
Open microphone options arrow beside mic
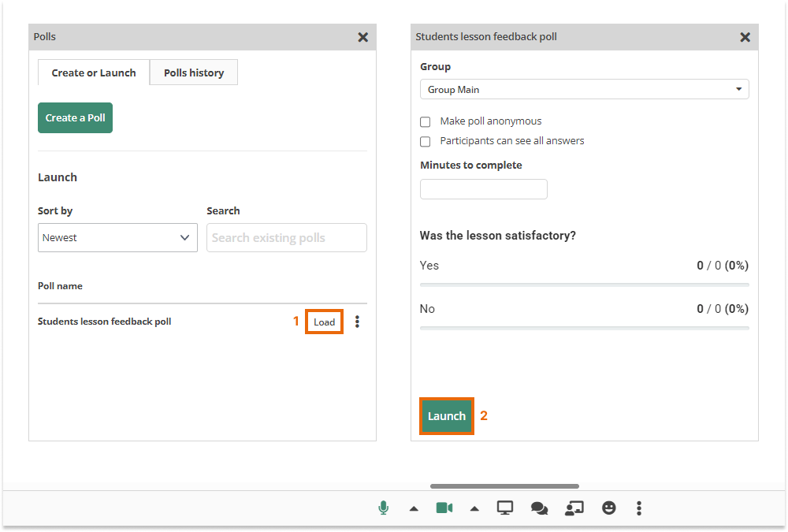click(x=414, y=509)
